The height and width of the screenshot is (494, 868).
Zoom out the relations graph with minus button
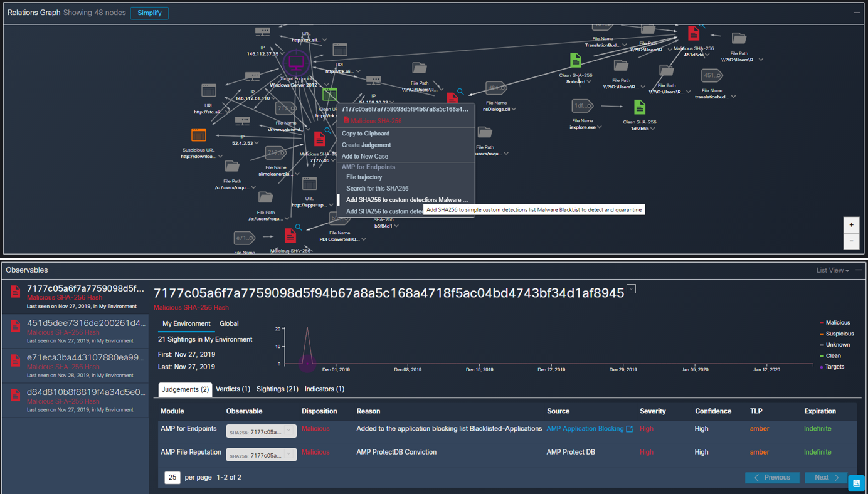(x=851, y=241)
